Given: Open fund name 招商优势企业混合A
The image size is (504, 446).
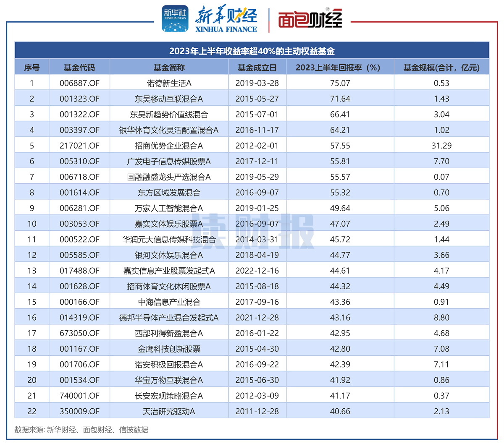Looking at the screenshot, I should [x=169, y=146].
